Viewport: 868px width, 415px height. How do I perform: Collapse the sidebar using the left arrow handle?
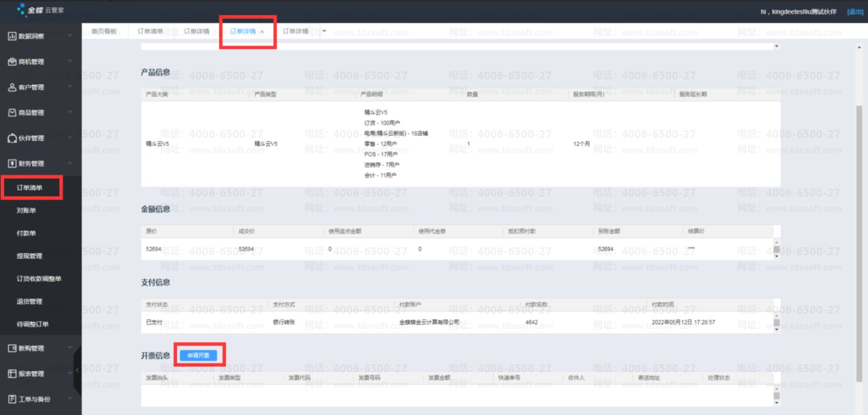tap(77, 369)
